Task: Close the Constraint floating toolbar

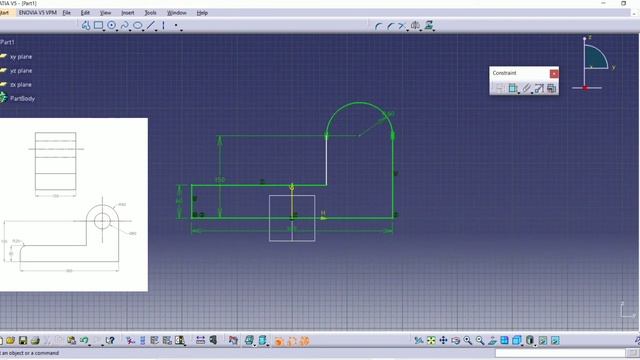Action: click(554, 73)
